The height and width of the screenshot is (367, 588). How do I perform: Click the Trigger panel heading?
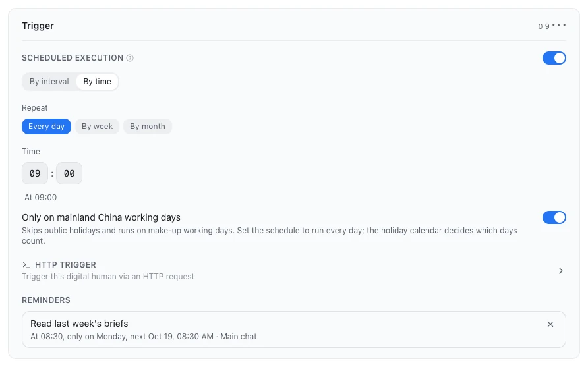(38, 26)
